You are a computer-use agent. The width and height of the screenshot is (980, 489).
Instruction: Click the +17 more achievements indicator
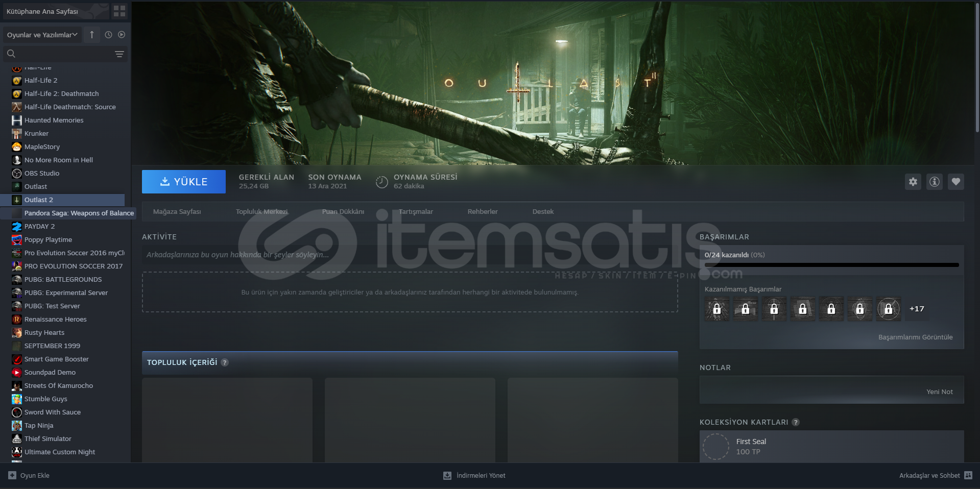pyautogui.click(x=917, y=309)
